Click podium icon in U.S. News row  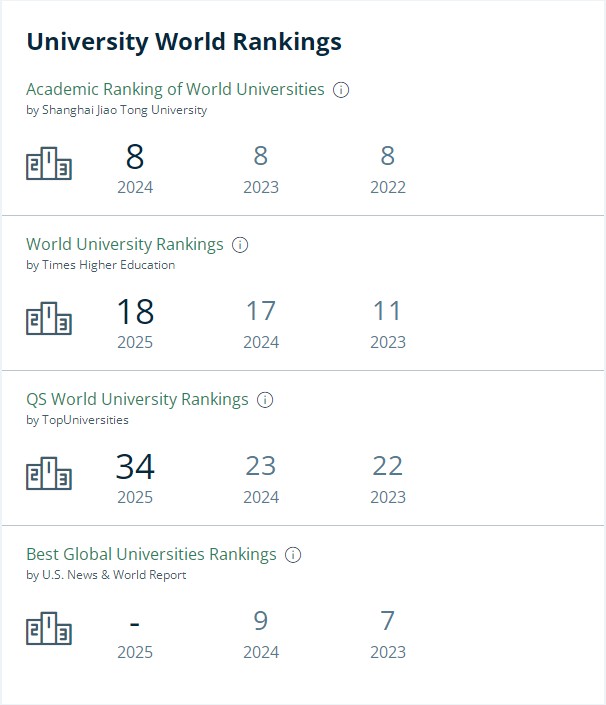[x=49, y=629]
